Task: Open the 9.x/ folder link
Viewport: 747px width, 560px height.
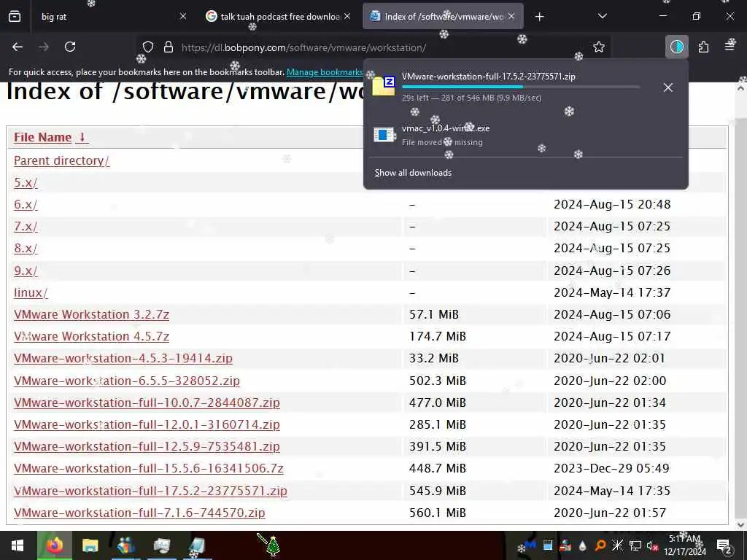Action: tap(26, 271)
